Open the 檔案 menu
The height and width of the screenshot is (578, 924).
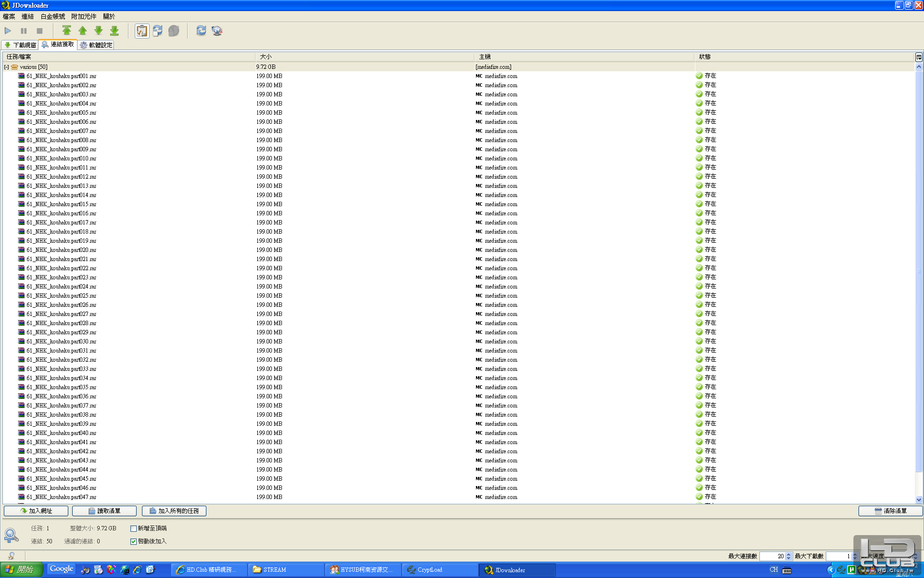point(8,16)
